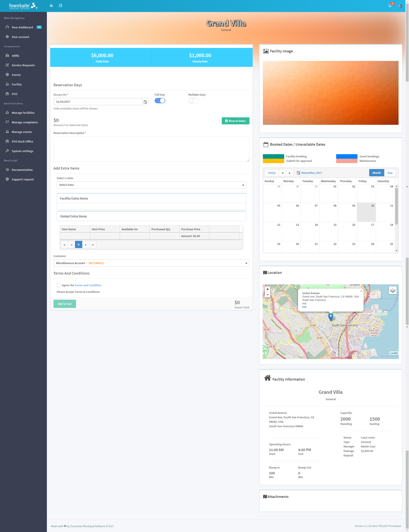Click the user avatar icon top right
Viewport: 409px width, 532px height.
pyautogui.click(x=400, y=6)
